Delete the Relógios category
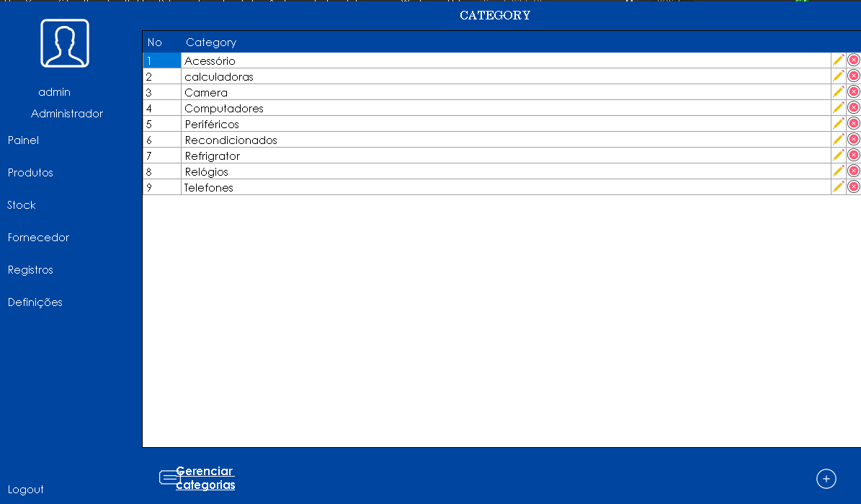 click(854, 171)
